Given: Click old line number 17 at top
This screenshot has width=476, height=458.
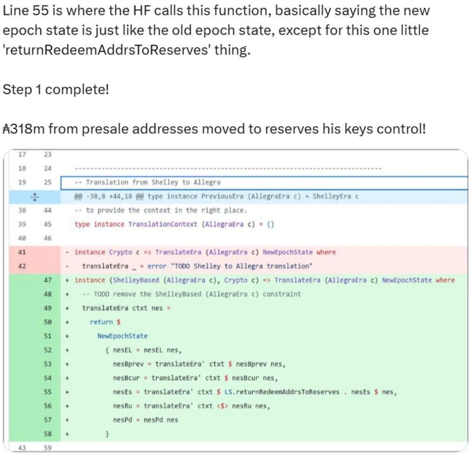Looking at the screenshot, I should pos(22,155).
